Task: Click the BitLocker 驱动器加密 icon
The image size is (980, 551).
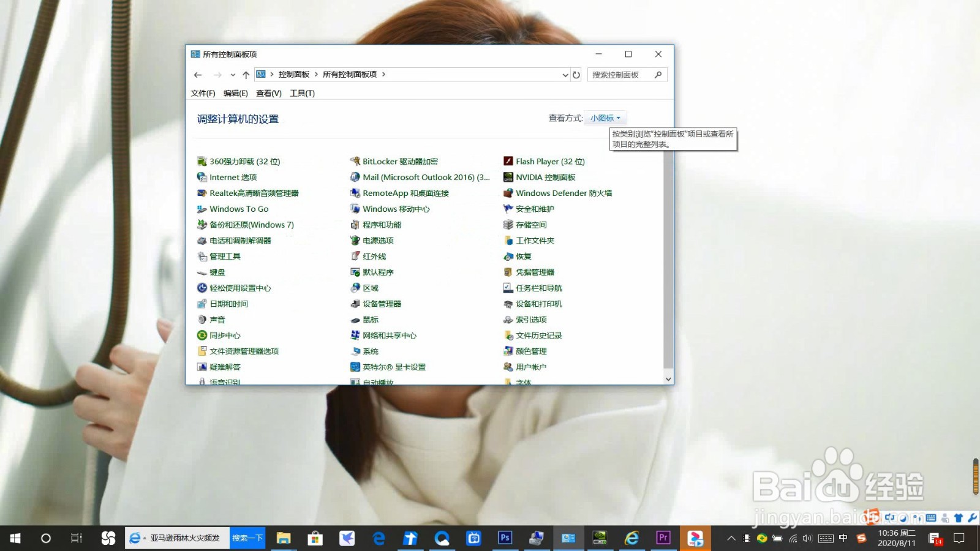Action: pos(355,162)
